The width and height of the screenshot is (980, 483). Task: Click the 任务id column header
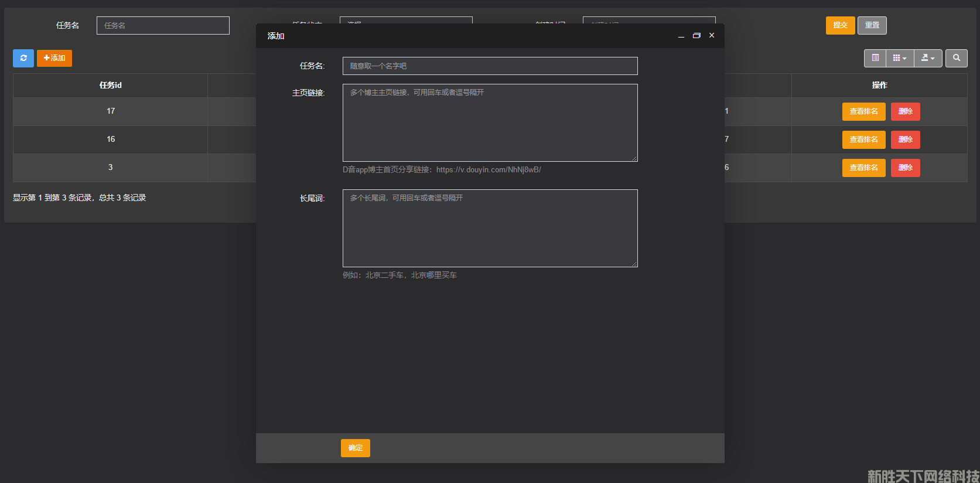(110, 85)
